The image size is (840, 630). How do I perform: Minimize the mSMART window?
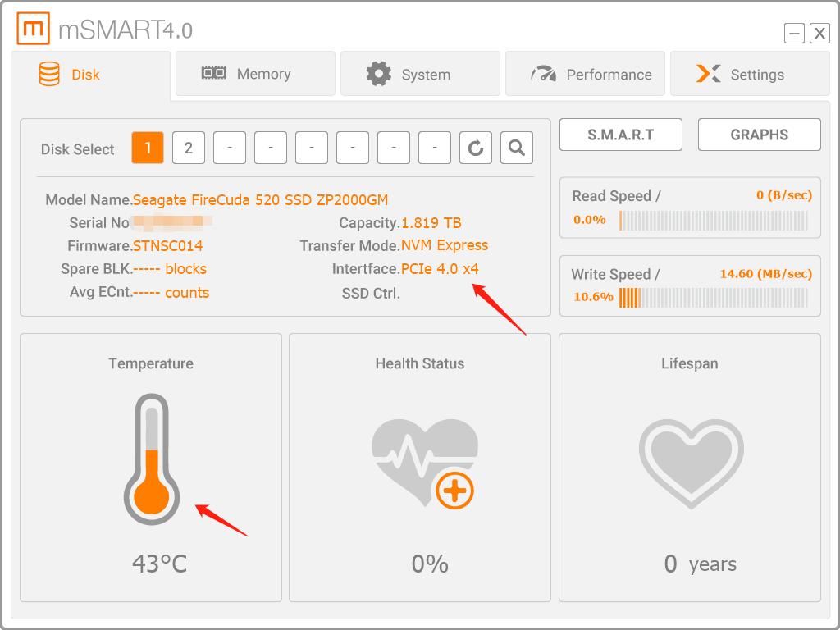pyautogui.click(x=794, y=33)
